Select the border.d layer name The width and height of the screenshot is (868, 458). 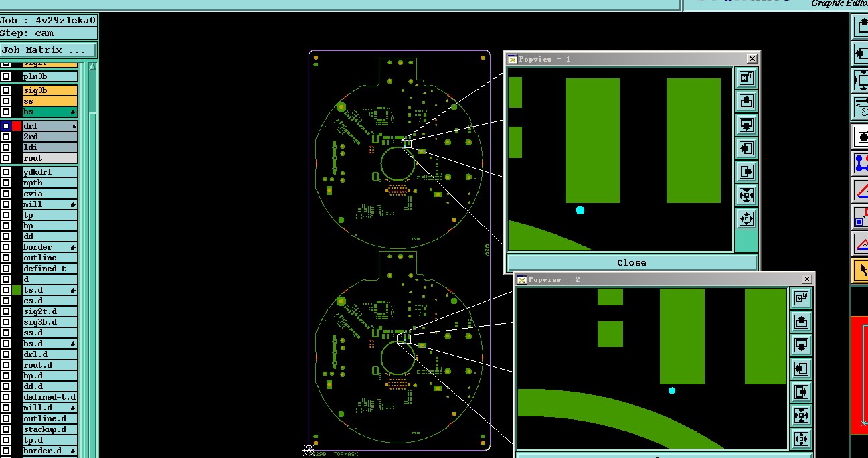[50, 451]
